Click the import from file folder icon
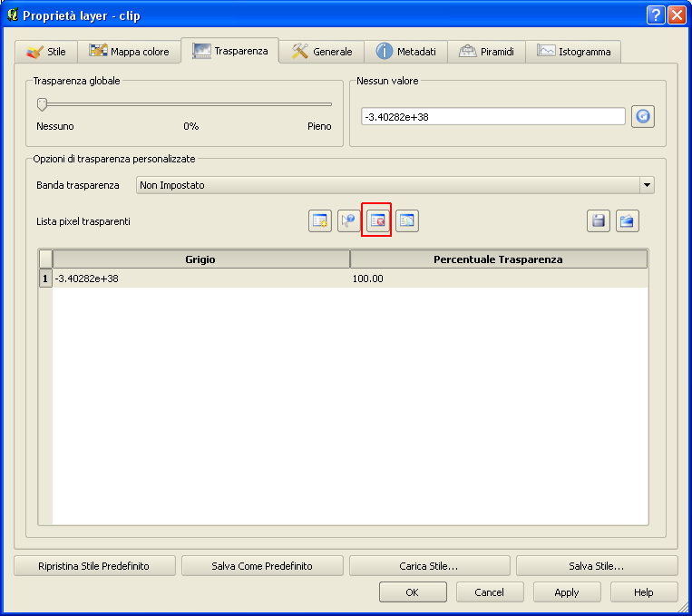Image resolution: width=692 pixels, height=616 pixels. pos(628,220)
